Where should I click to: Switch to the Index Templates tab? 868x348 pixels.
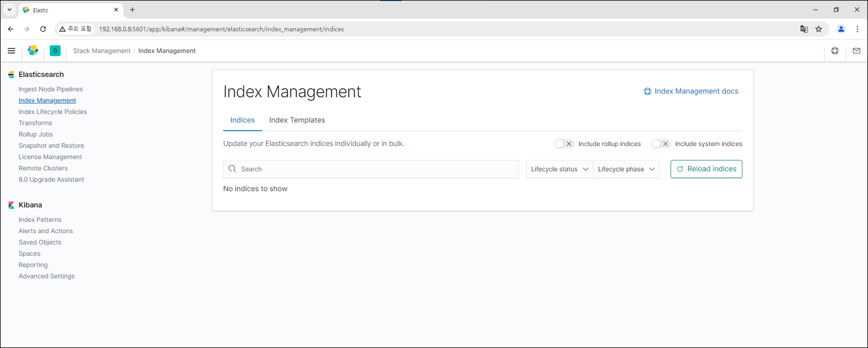tap(297, 120)
